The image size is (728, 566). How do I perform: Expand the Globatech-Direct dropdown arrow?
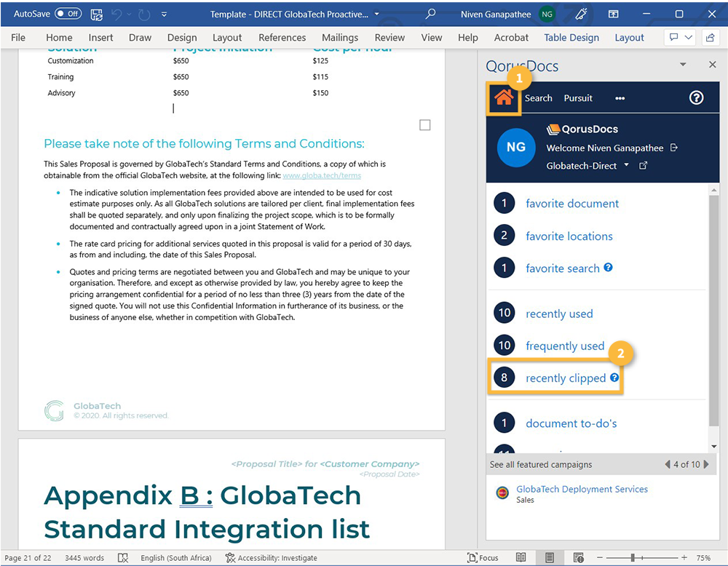click(x=626, y=166)
